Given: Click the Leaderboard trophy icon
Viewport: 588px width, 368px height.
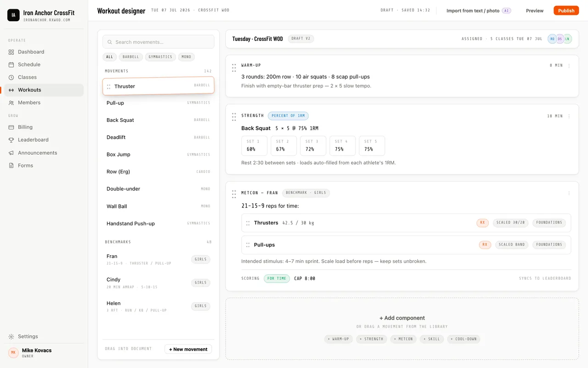Looking at the screenshot, I should 11,140.
